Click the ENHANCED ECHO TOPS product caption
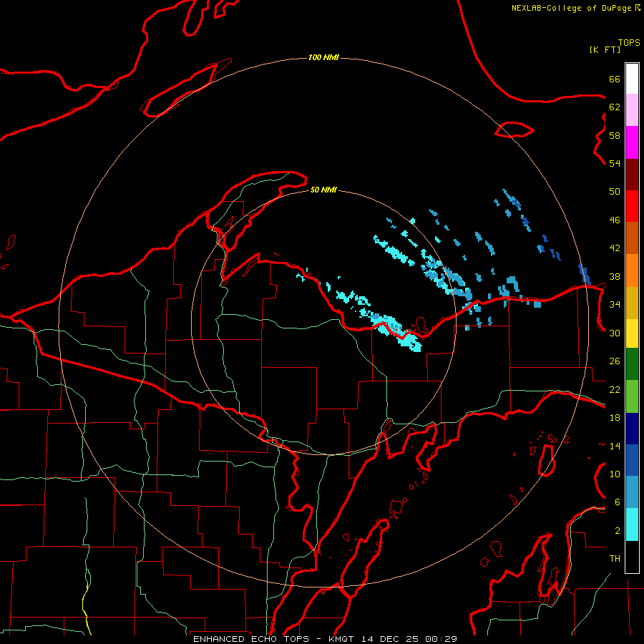This screenshot has width=644, height=644. point(250,639)
